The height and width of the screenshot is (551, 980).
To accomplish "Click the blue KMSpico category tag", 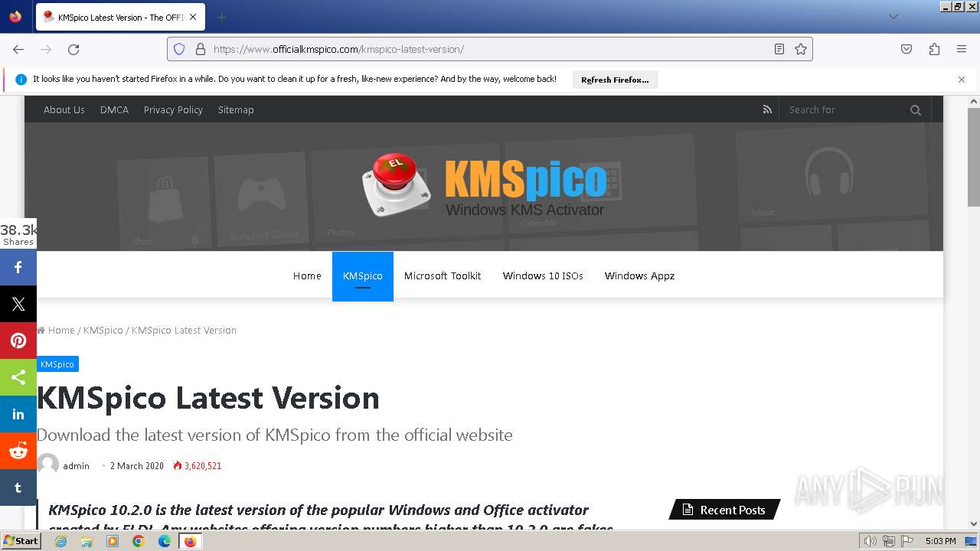I will (x=57, y=364).
